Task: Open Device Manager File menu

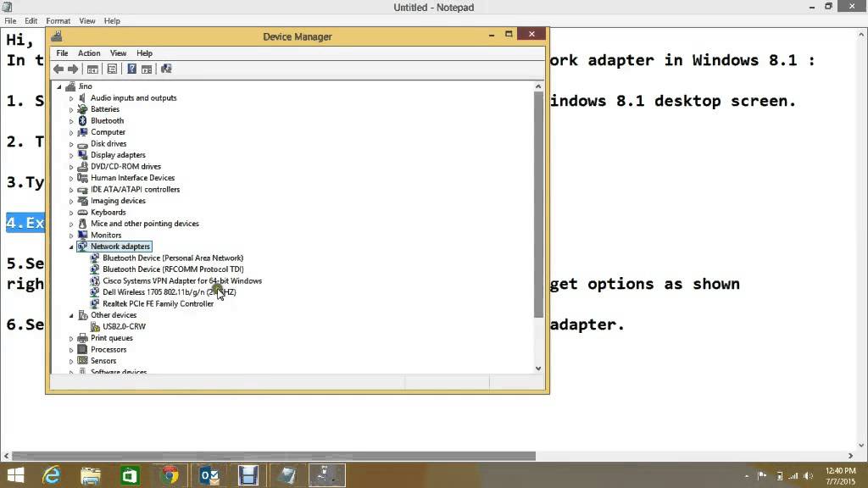Action: 62,53
